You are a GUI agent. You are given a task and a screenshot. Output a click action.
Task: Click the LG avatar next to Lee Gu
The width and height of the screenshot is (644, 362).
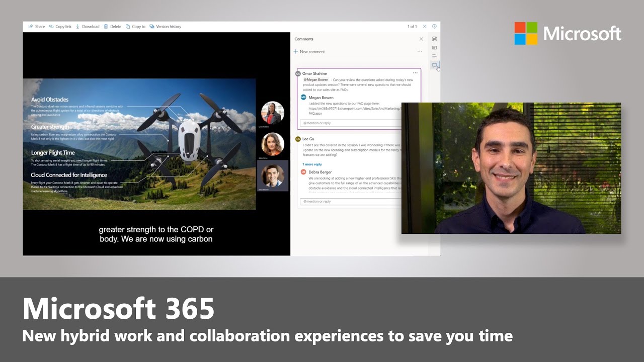pos(298,139)
